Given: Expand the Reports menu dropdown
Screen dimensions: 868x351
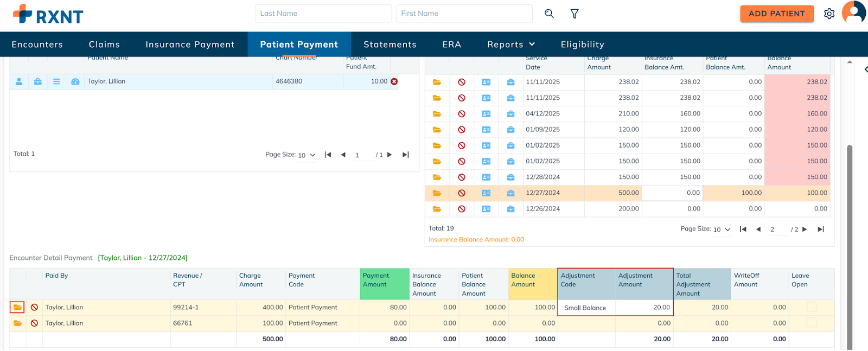Looking at the screenshot, I should click(x=511, y=44).
